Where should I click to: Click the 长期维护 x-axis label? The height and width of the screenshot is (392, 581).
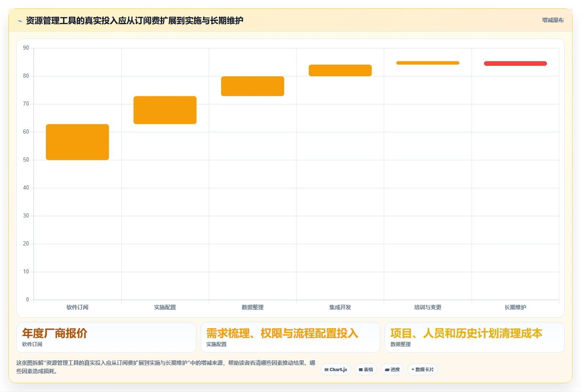click(515, 307)
